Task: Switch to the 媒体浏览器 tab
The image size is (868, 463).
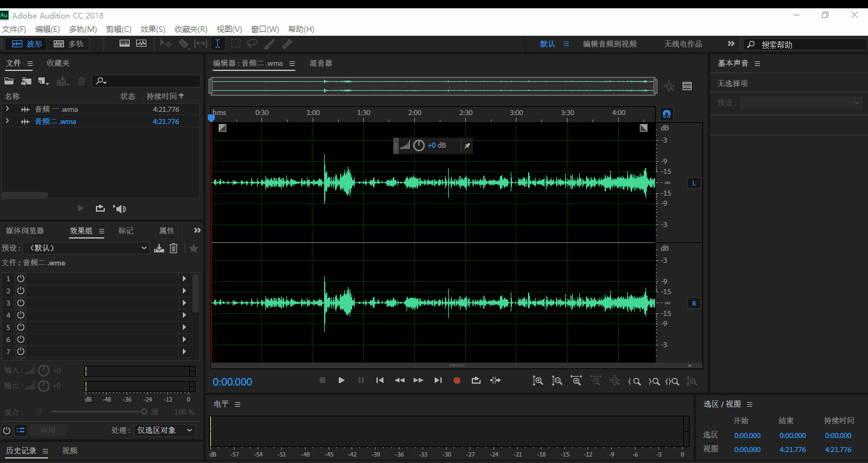Action: [25, 230]
